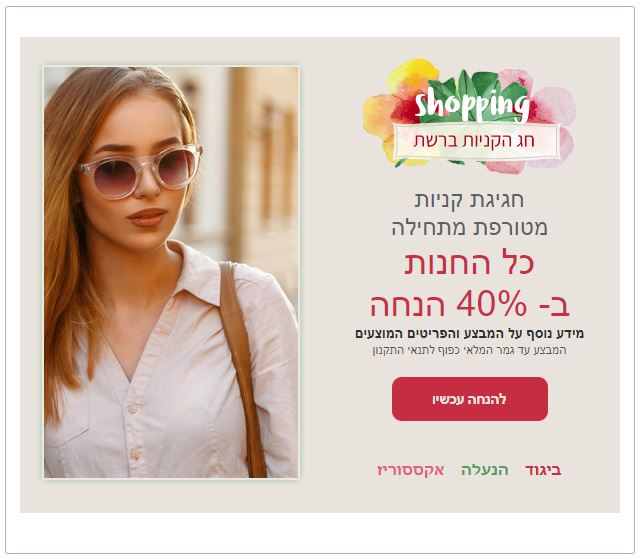Select the מטורפת מתחילה headline line
The width and height of the screenshot is (643, 560).
click(x=470, y=228)
